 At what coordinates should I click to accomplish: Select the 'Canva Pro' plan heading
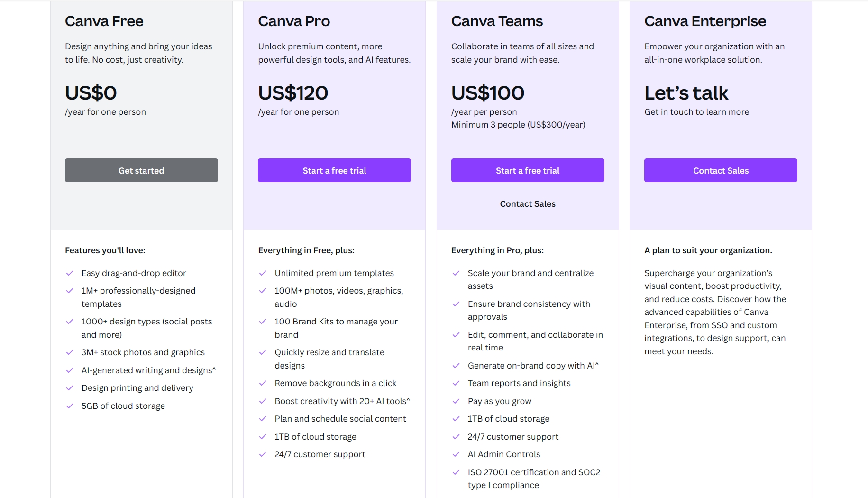coord(294,21)
